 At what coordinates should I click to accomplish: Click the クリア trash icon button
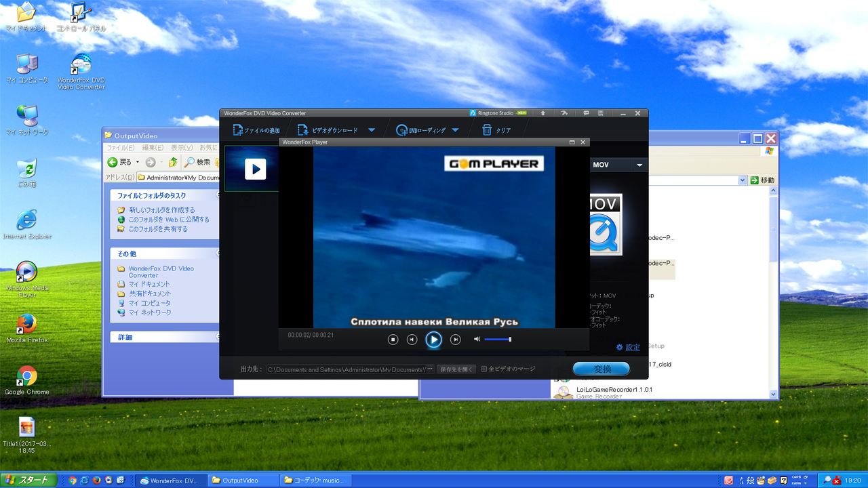click(x=496, y=130)
